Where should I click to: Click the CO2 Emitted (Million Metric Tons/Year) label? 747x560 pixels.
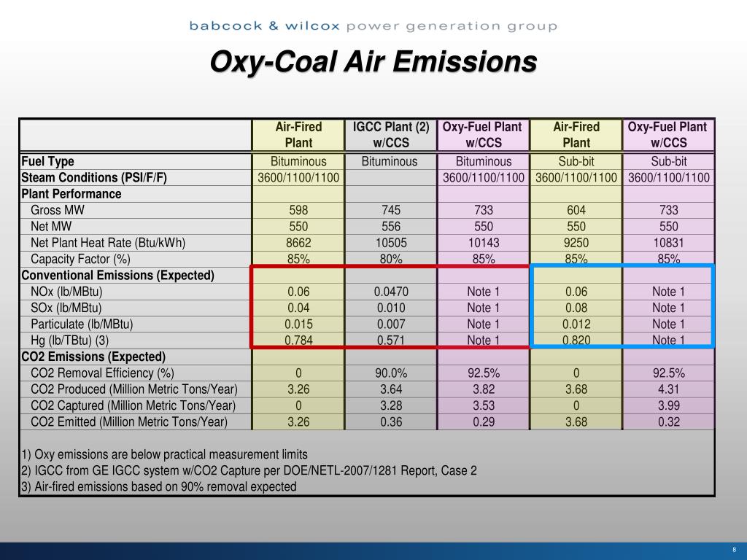tap(129, 422)
